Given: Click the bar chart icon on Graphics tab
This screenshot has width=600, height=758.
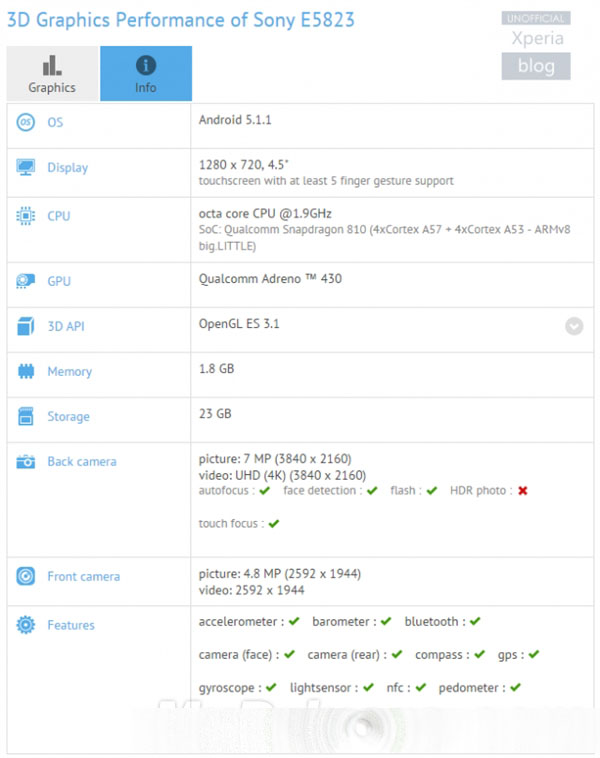Looking at the screenshot, I should click(x=52, y=66).
